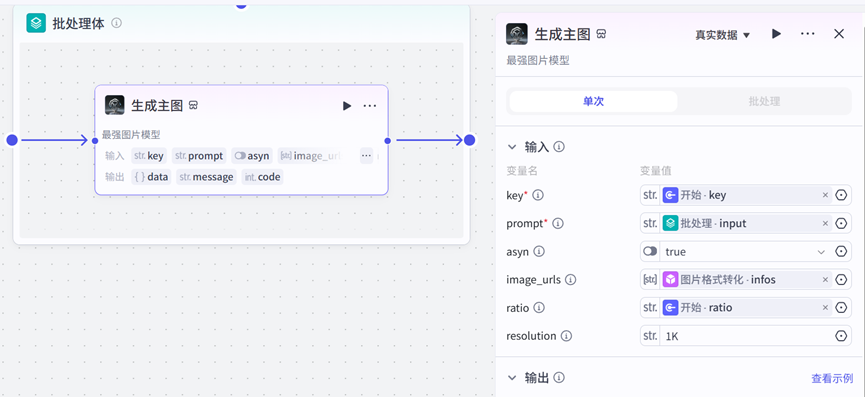Click the left input port of 生成主图 node
Screen dimensions: 865x397
95,141
